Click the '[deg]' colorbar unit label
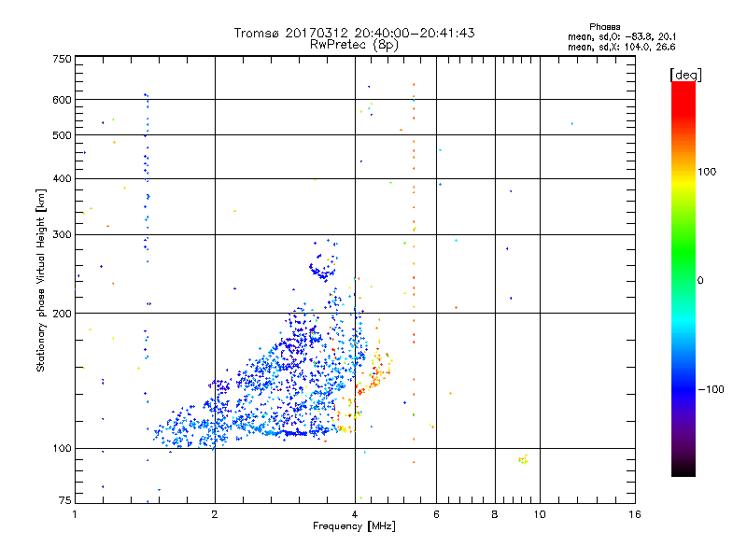The height and width of the screenshot is (560, 747). 685,75
